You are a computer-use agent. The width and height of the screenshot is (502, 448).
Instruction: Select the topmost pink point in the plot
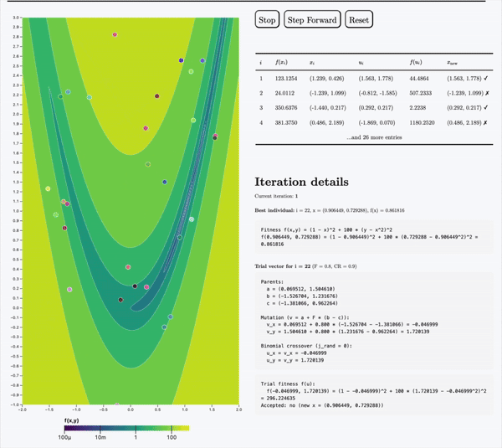[115, 34]
